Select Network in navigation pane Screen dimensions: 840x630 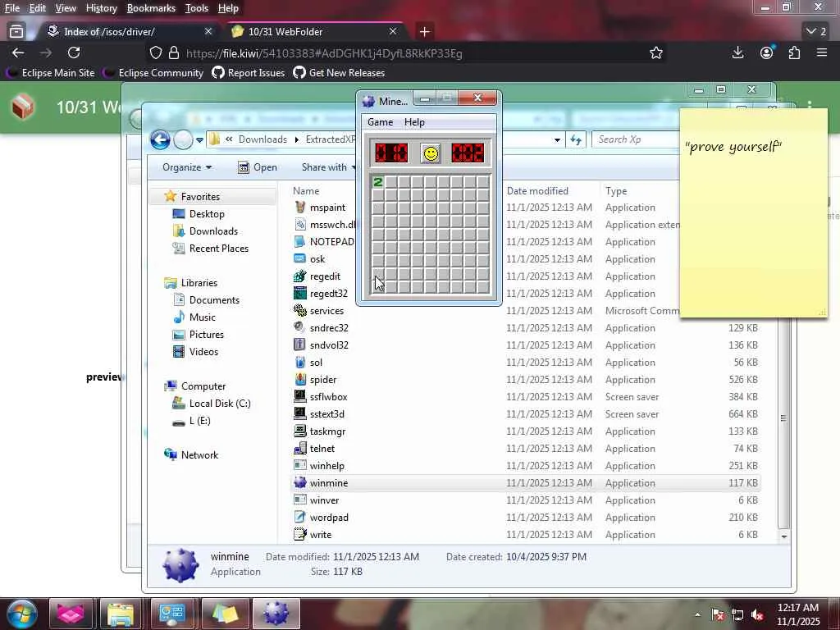click(x=199, y=454)
